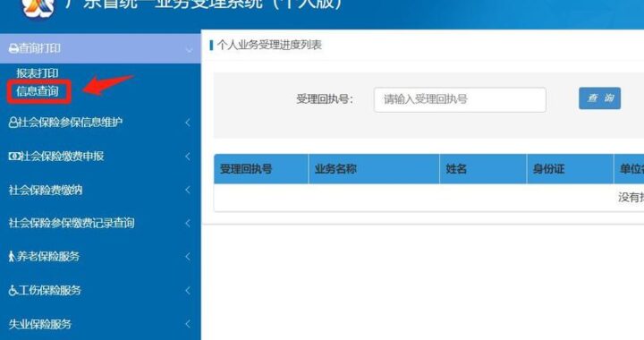Select the 工伤保险服务 menu label
Viewport: 644px width, 340px height.
click(x=49, y=290)
